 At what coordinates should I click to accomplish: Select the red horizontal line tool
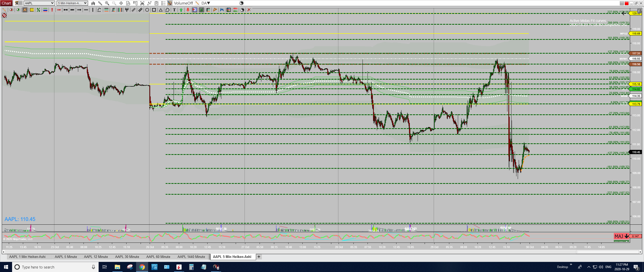[59, 10]
